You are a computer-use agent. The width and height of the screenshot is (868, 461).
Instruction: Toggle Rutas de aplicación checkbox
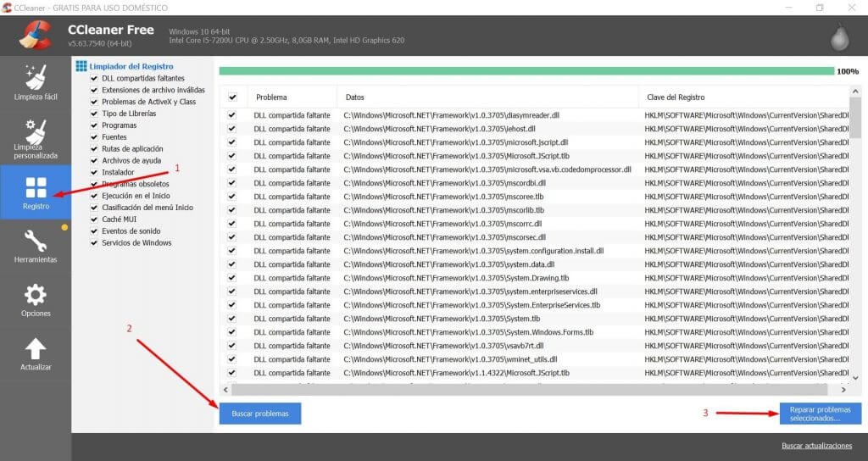(94, 149)
